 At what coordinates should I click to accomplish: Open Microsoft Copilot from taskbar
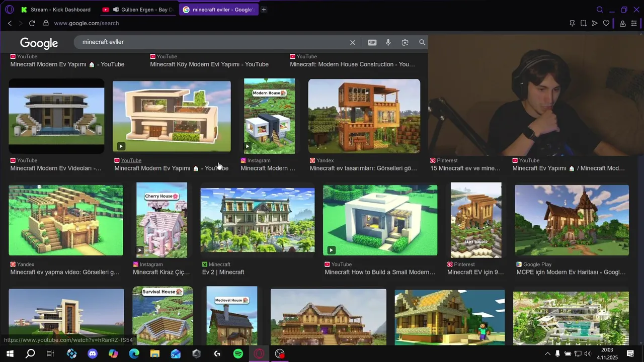(113, 354)
